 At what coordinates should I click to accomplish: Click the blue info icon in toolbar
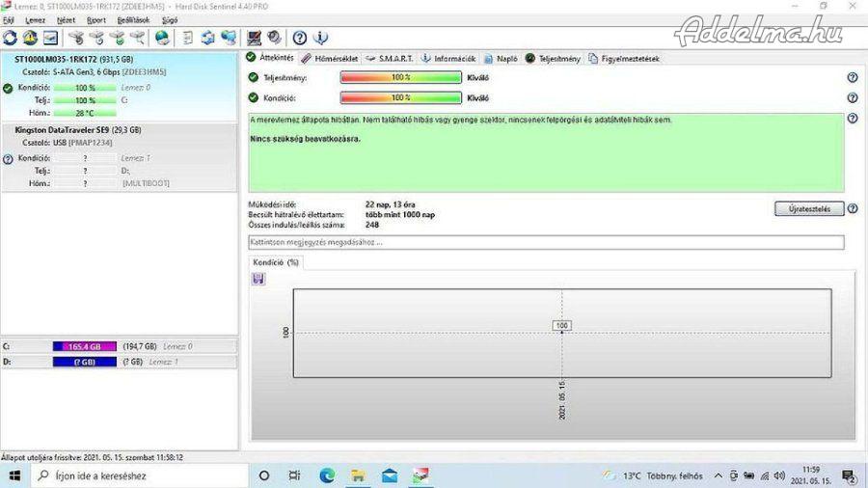point(321,38)
